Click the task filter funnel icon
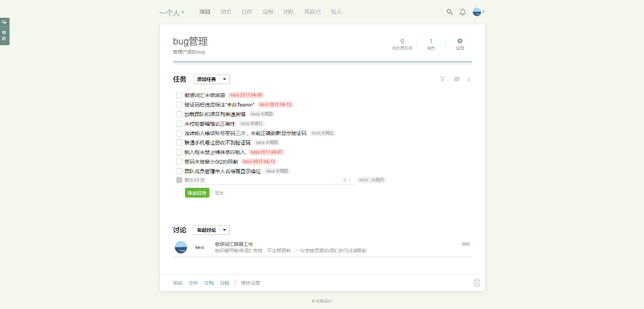 (442, 79)
